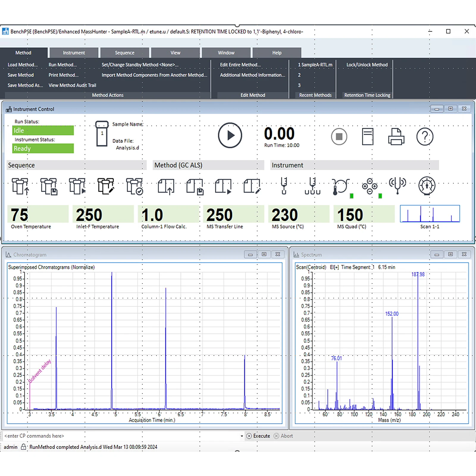Screen dimensions: 476x476
Task: Expand the CP command history dropdown
Action: (242, 436)
